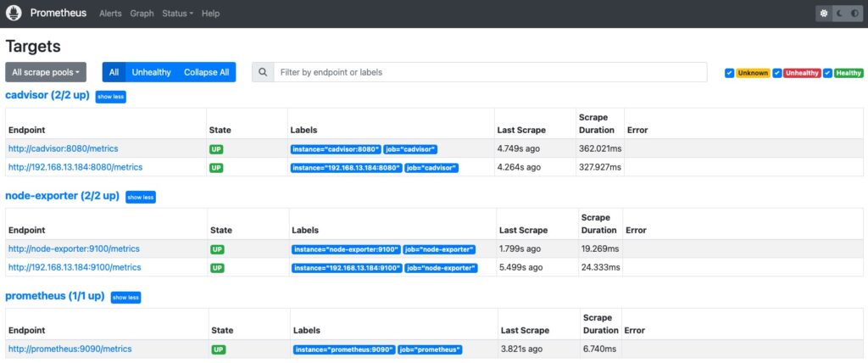Click scrape duration 327.927ms
This screenshot has width=868, height=363.
[600, 167]
